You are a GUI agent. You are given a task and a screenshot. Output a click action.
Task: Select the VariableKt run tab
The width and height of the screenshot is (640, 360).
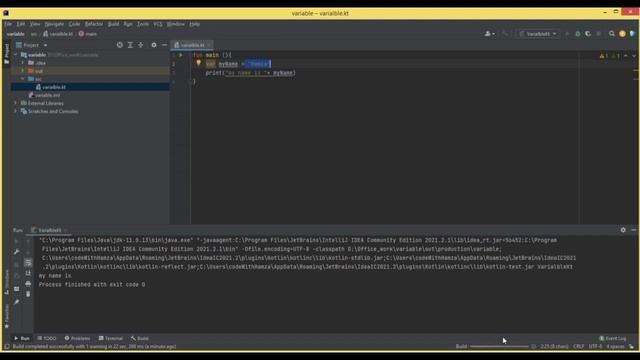coord(49,230)
